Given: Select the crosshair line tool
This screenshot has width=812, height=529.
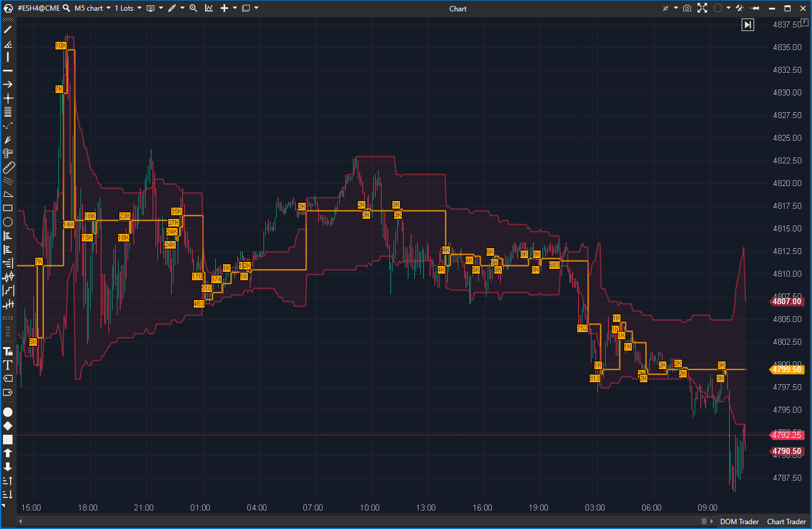Looking at the screenshot, I should click(8, 98).
